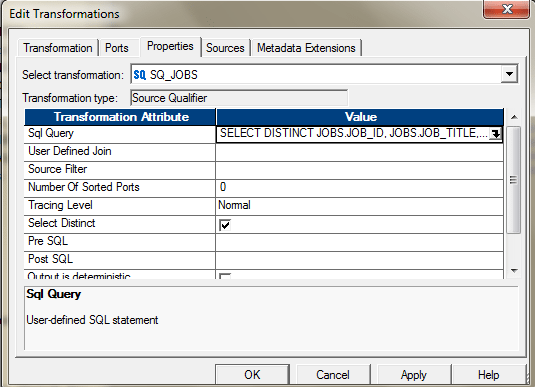Toggle the Output is deterministic checkbox

click(225, 276)
